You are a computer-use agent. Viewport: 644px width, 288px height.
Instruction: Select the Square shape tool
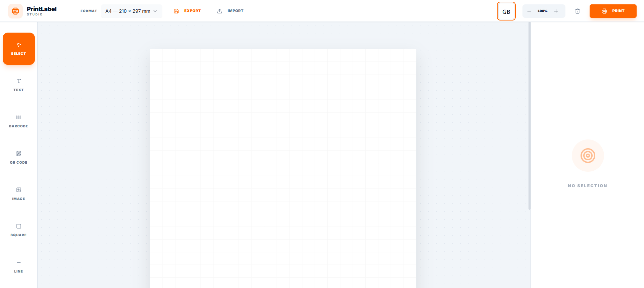(x=19, y=230)
